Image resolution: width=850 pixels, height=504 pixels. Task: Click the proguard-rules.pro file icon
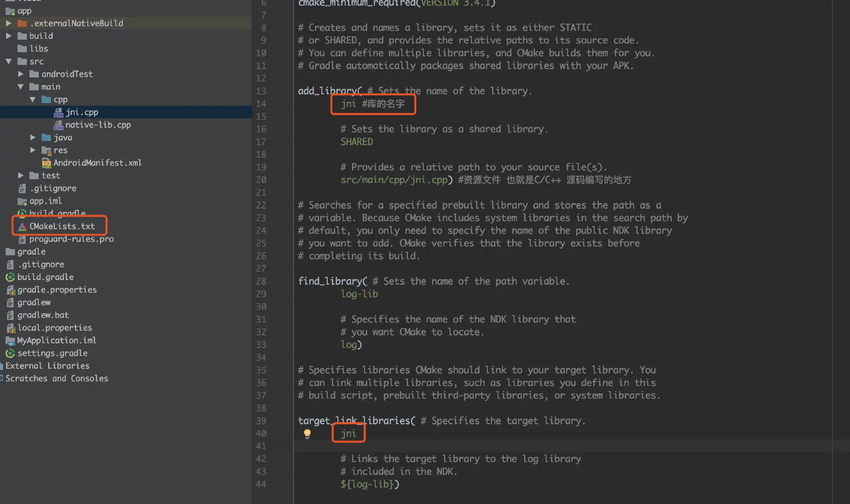tap(22, 239)
